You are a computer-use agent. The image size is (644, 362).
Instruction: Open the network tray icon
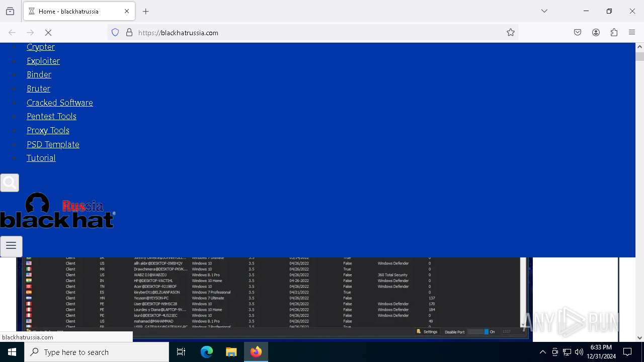[x=567, y=352]
